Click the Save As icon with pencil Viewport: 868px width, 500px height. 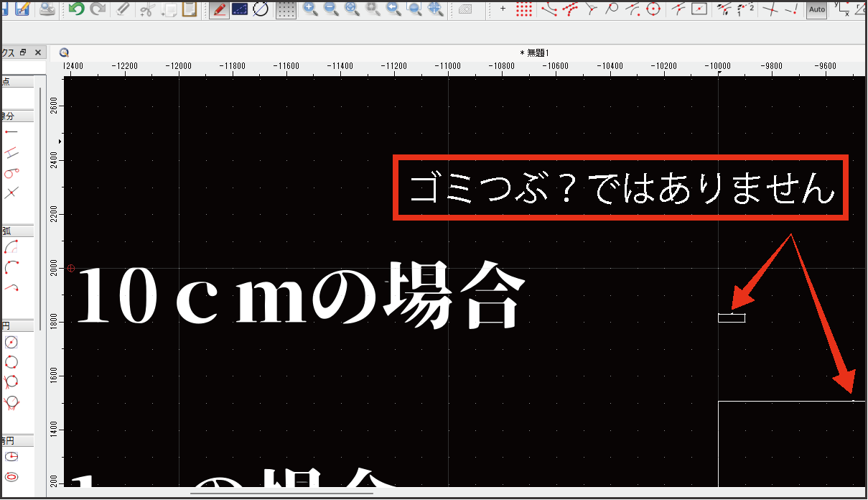23,9
